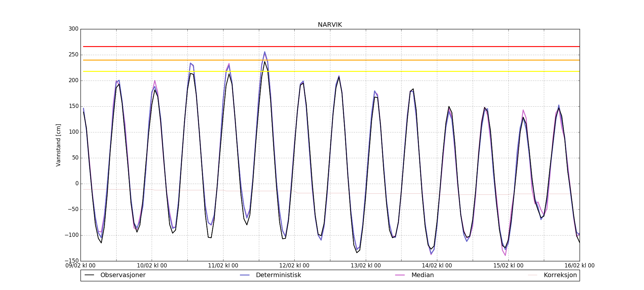Click the NARVIK chart title
This screenshot has height=290, width=644.
(330, 25)
